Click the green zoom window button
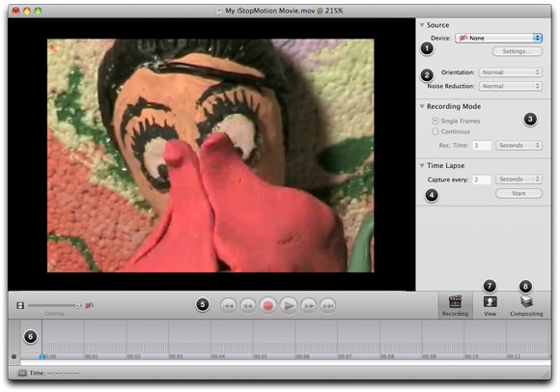This screenshot has width=560, height=392. 38,11
